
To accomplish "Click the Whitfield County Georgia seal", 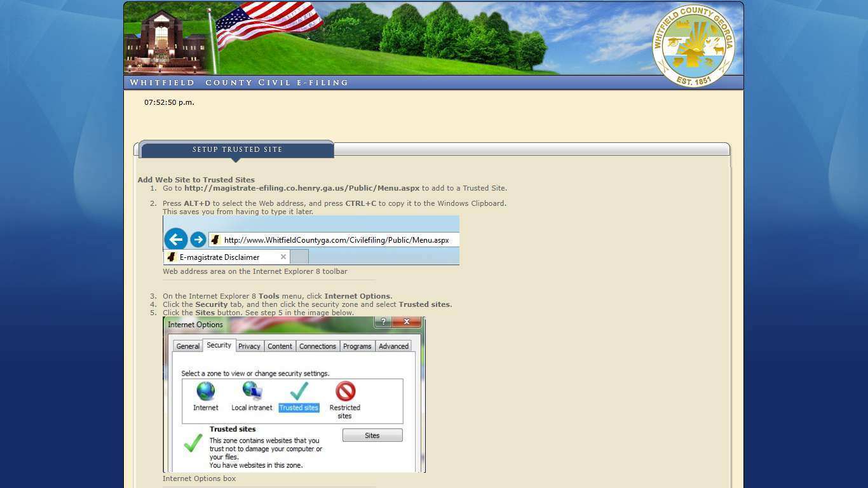I will point(693,46).
